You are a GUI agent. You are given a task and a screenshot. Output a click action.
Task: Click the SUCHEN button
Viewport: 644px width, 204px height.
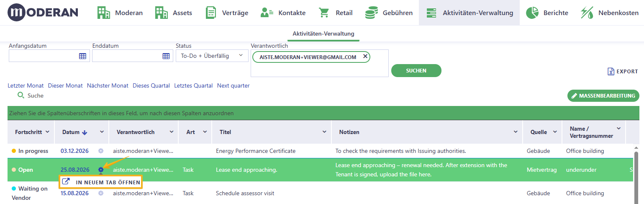coord(416,70)
